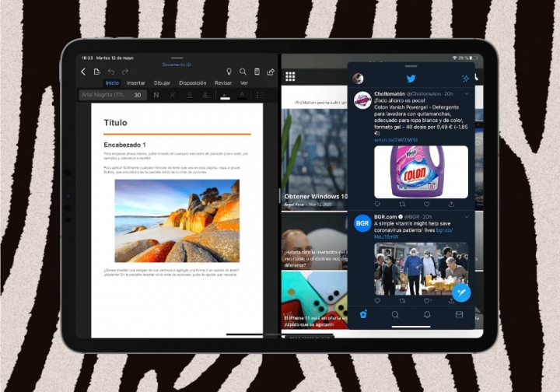
Task: Open Chollomatón's profile avatar
Action: (x=362, y=100)
